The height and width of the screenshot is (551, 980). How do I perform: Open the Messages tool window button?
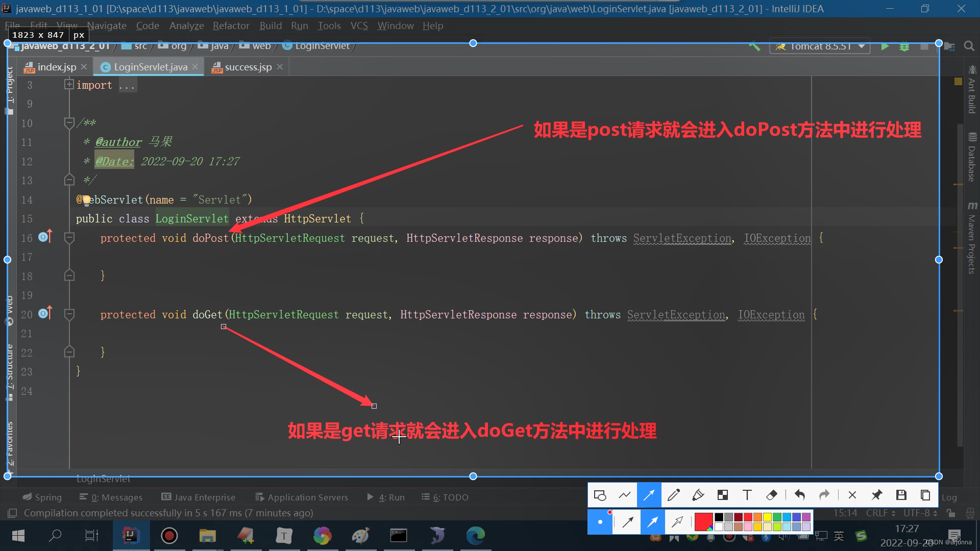click(x=111, y=497)
